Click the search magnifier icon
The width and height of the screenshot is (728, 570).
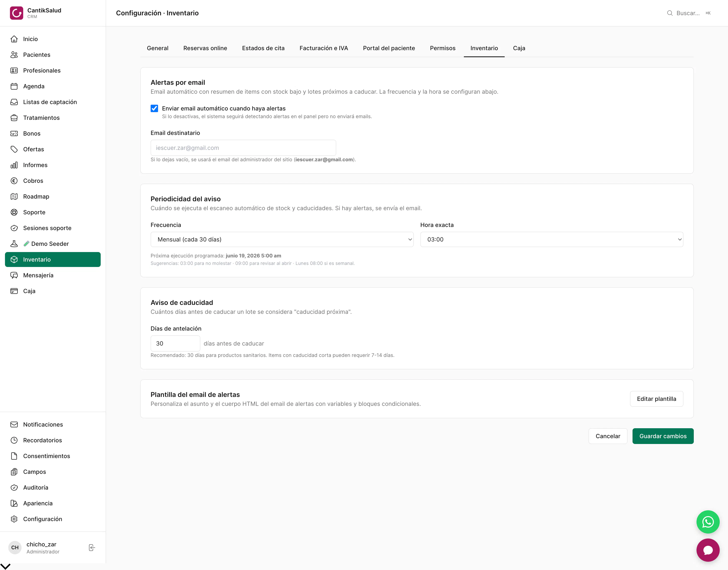click(670, 13)
